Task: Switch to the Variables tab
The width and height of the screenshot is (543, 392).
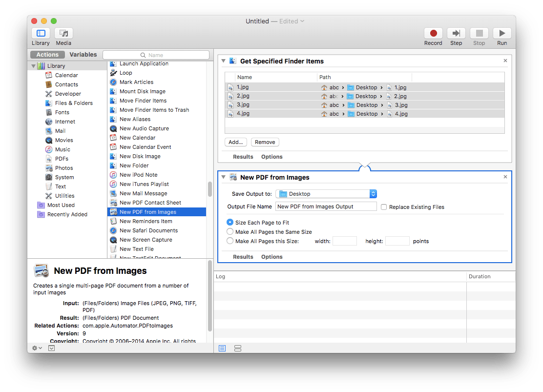Action: coord(83,54)
